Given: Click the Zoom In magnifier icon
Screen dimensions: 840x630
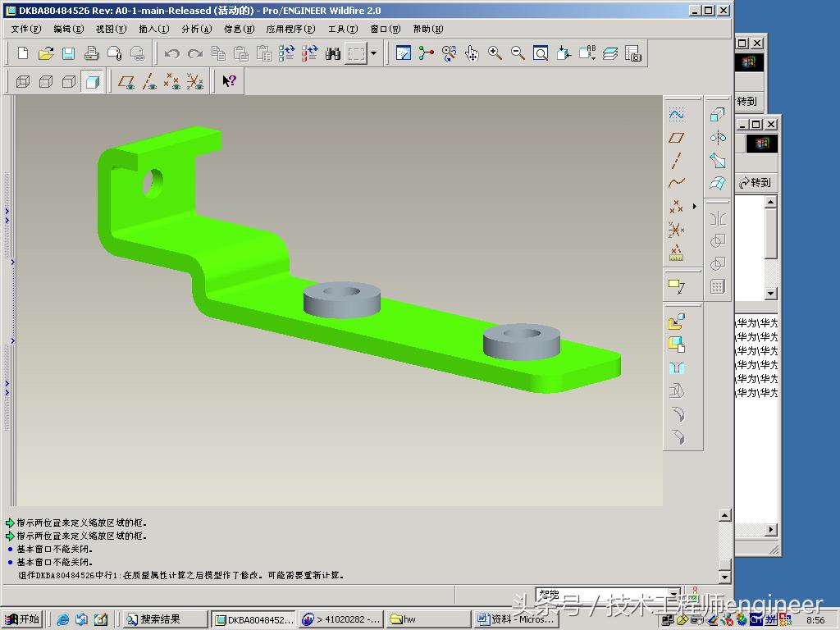Looking at the screenshot, I should pyautogui.click(x=495, y=53).
